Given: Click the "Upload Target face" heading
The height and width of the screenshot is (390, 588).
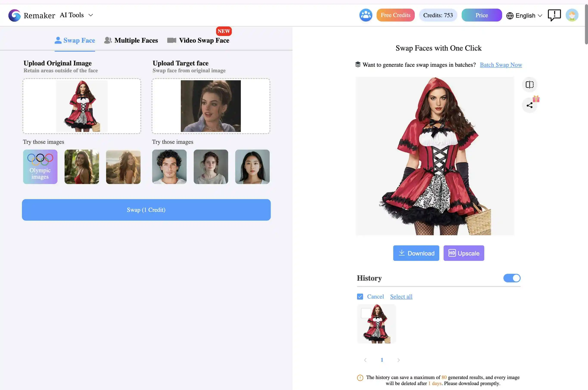Looking at the screenshot, I should (x=181, y=63).
